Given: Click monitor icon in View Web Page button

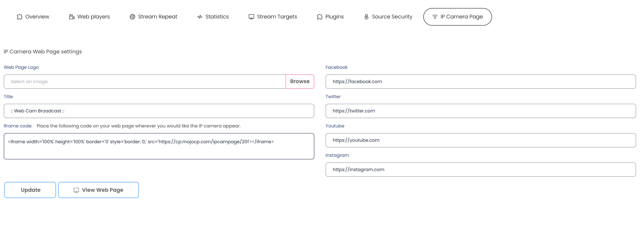Looking at the screenshot, I should coord(76,190).
